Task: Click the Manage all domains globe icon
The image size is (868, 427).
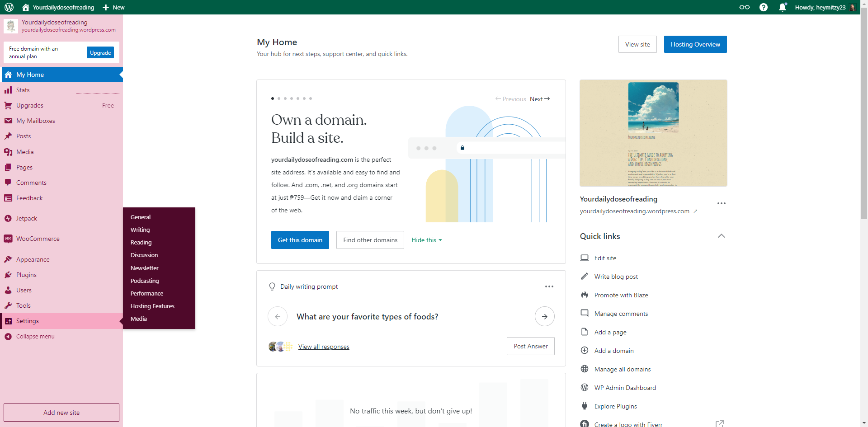Action: (585, 369)
